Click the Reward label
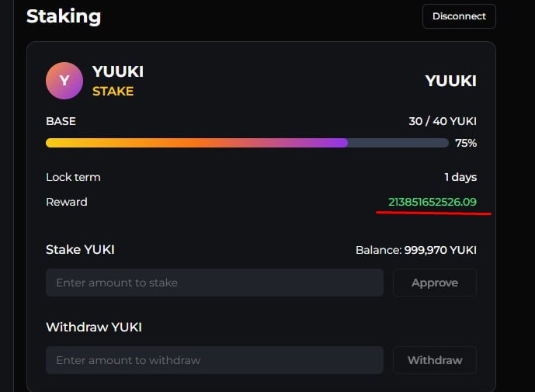Screen dimensions: 535x392 coord(67,202)
